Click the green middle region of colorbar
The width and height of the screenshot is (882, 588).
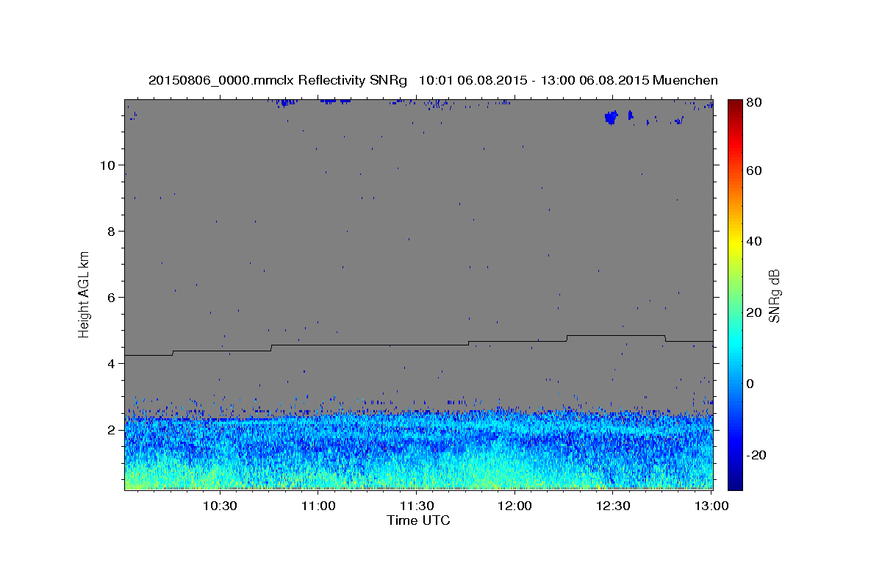[734, 294]
